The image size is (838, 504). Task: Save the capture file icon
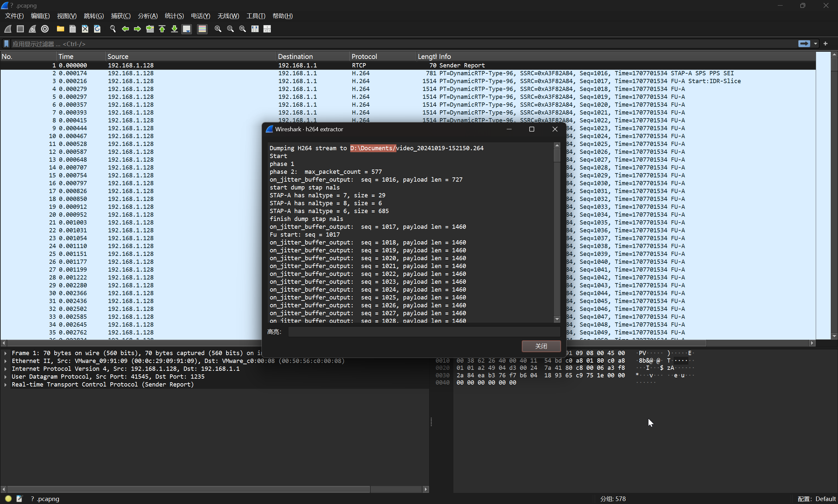(x=73, y=29)
